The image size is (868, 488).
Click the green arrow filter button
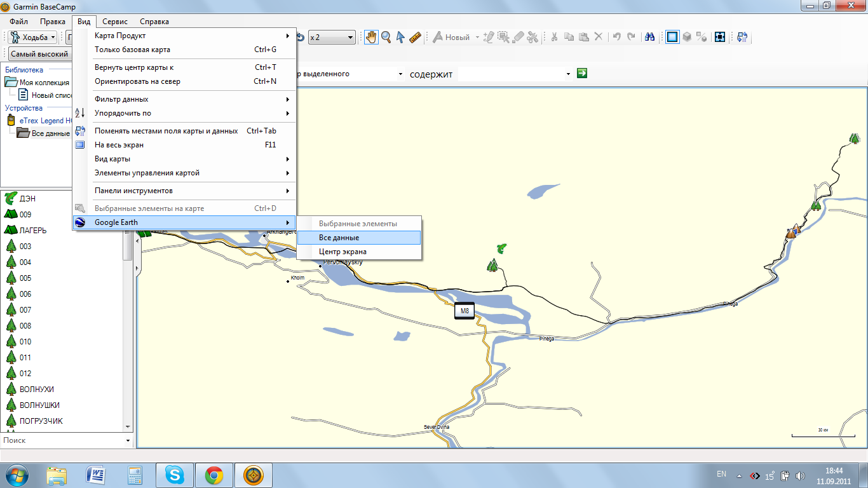(581, 74)
